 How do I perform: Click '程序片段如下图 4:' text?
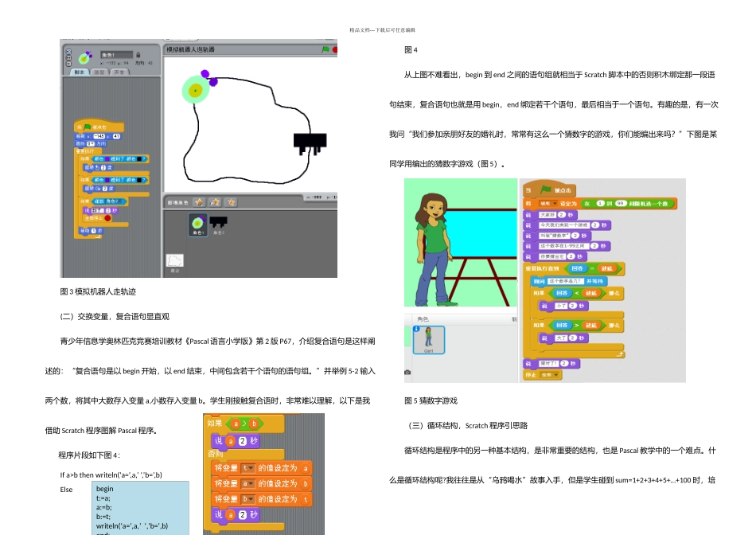[x=89, y=455]
